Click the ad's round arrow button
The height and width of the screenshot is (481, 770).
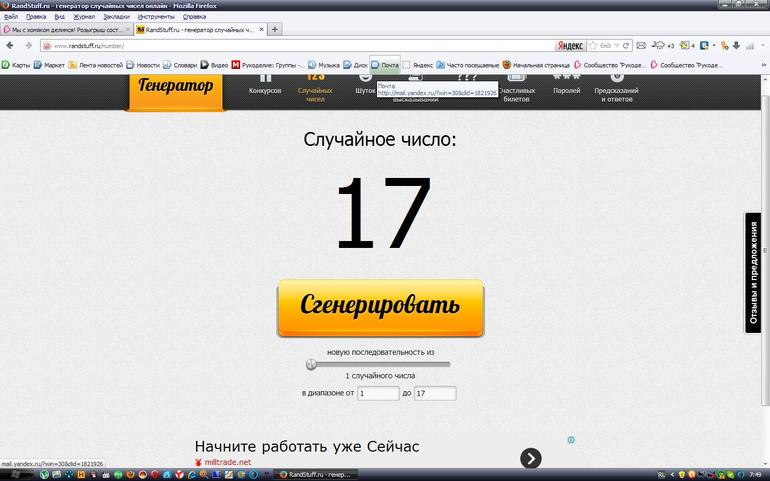pos(531,458)
